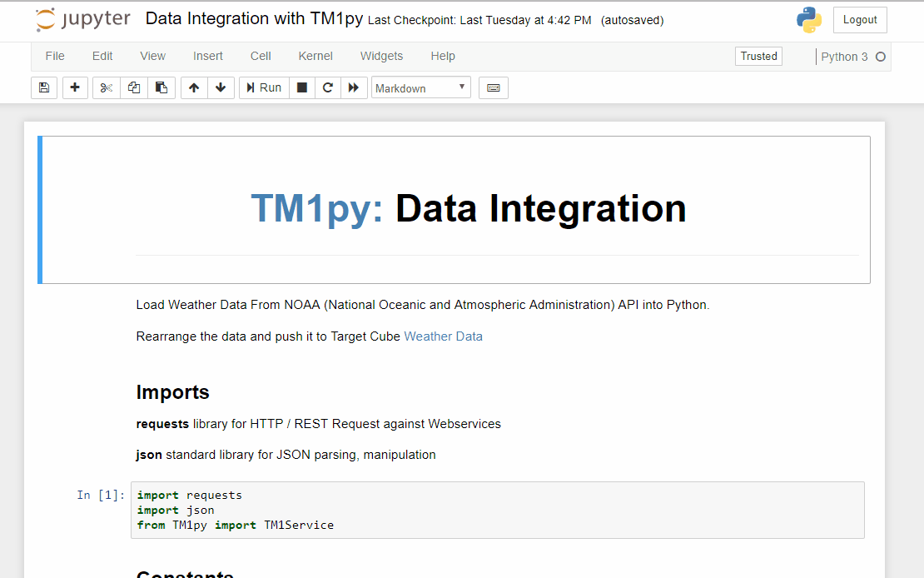
Task: Open the Widgets menu
Action: tap(381, 56)
